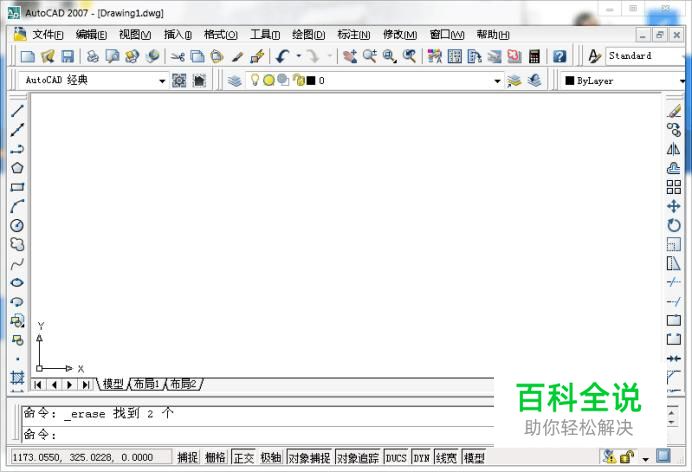Expand the layer list dropdown
This screenshot has height=472, width=692.
pos(497,81)
